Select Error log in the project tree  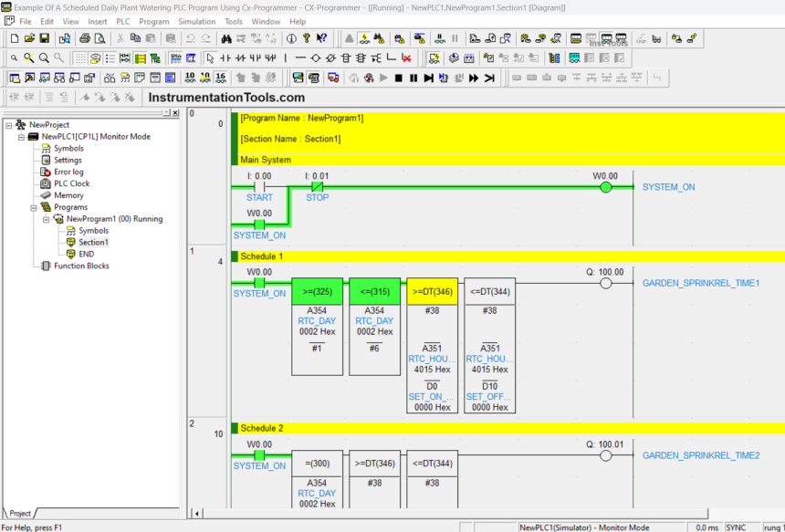pyautogui.click(x=68, y=172)
